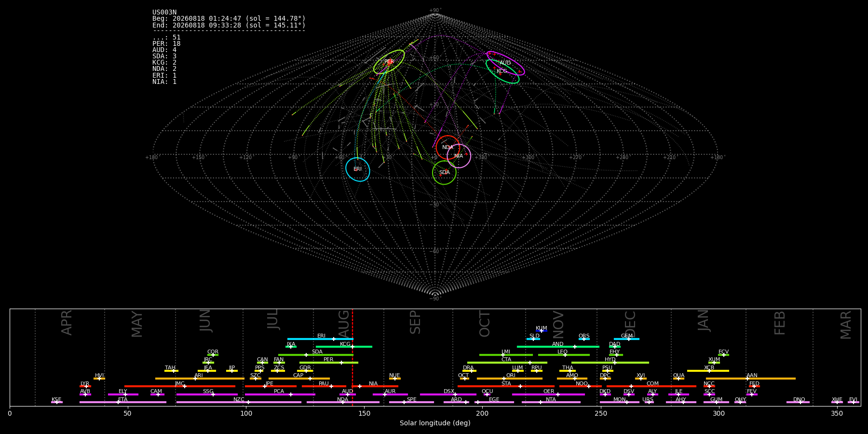This screenshot has width=868, height=434.
Task: Click the PER activity bar in timeline
Action: click(x=329, y=363)
